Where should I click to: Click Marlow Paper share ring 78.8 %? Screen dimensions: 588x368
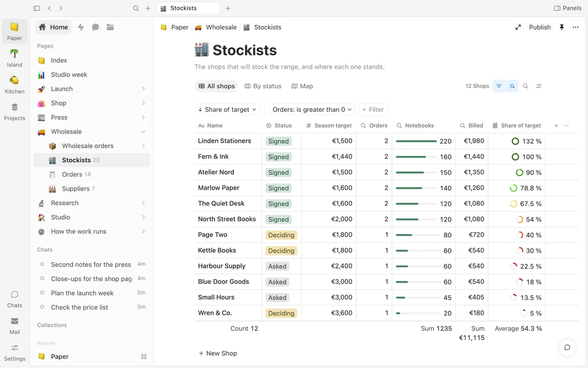click(x=514, y=188)
